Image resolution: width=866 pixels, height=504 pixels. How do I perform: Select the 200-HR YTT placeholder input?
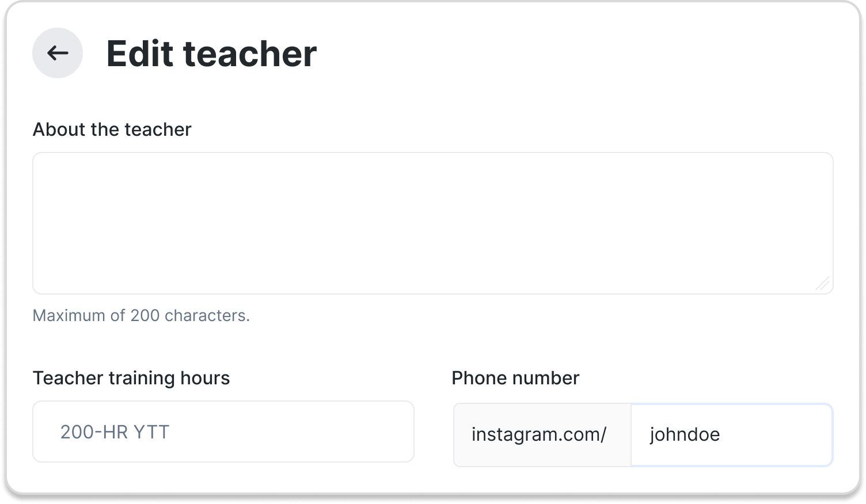click(223, 432)
